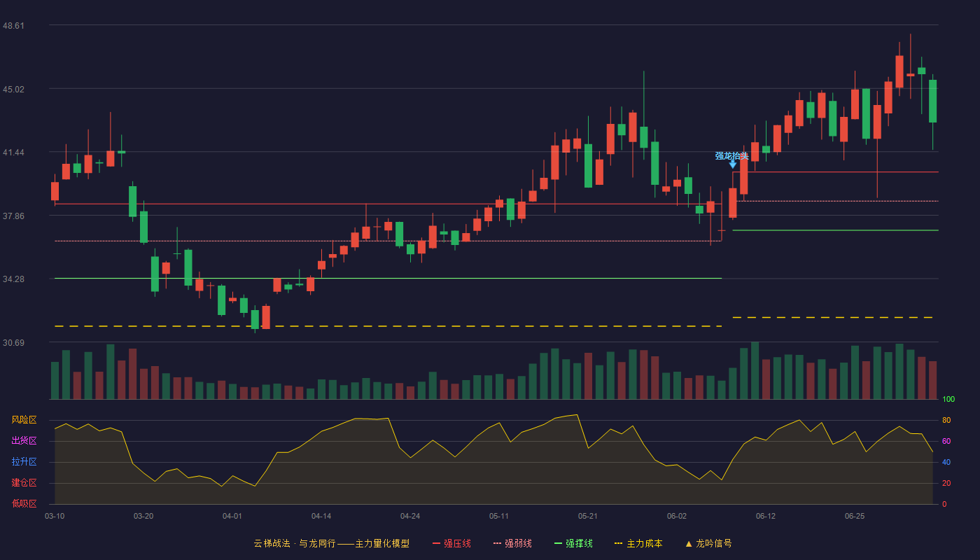The width and height of the screenshot is (980, 560).
Task: Click the 主力量化模型 title text
Action: (382, 543)
